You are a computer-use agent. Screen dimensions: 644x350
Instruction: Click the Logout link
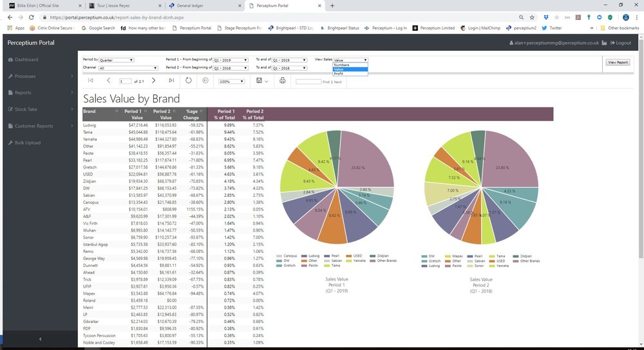[x=621, y=42]
